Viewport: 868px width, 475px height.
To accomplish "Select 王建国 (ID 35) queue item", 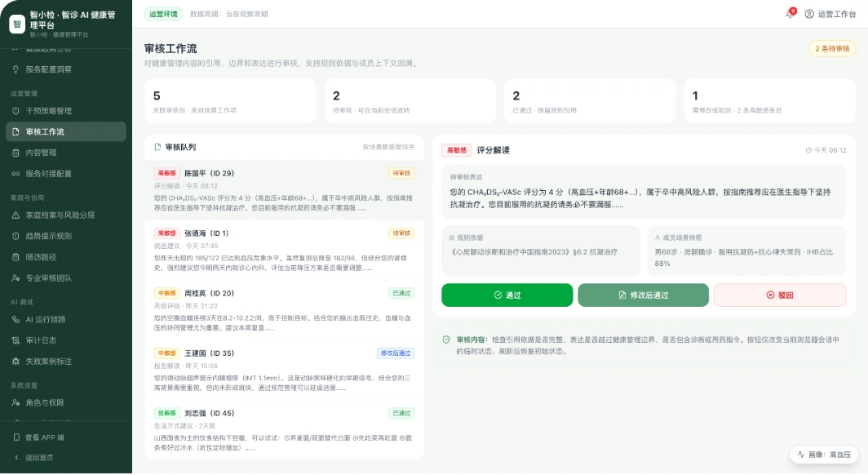I will (x=284, y=370).
